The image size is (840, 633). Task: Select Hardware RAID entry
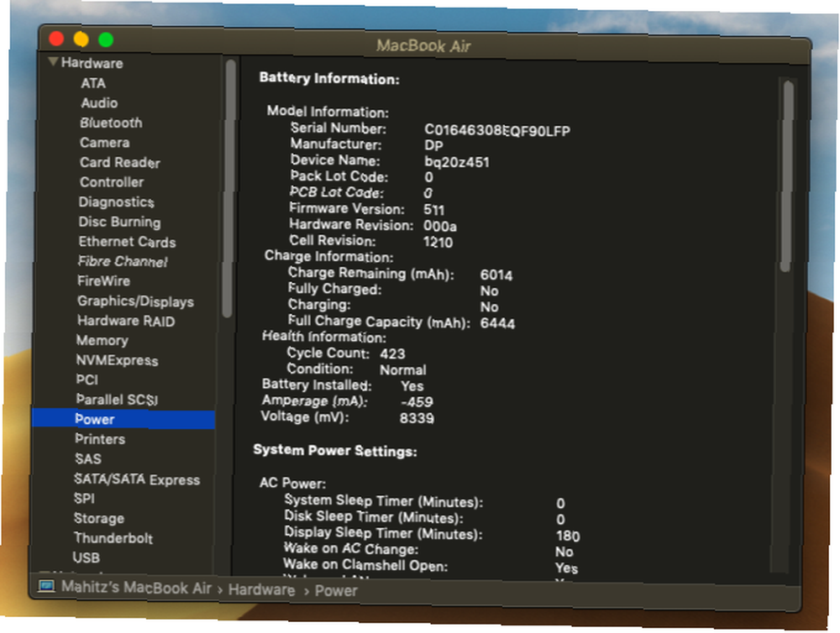126,321
